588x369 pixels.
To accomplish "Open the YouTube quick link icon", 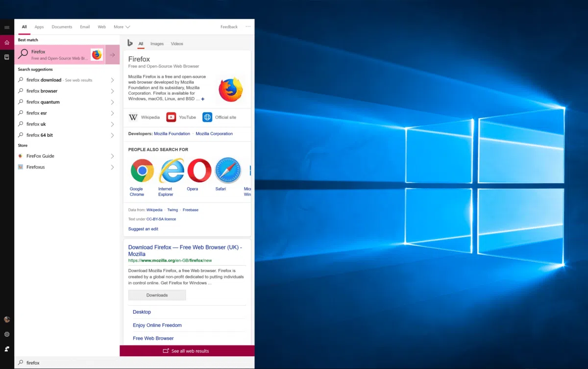I will pyautogui.click(x=171, y=117).
